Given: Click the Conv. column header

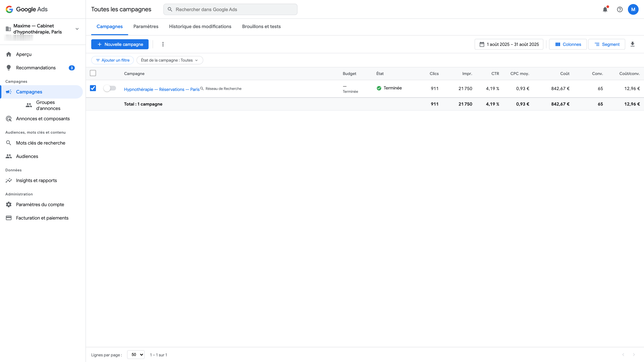Looking at the screenshot, I should coord(597,74).
